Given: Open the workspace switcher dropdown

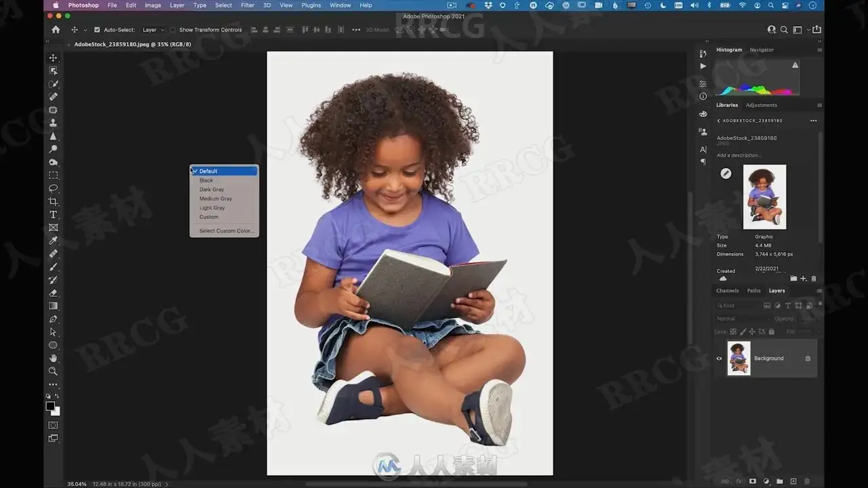Looking at the screenshot, I should (x=800, y=30).
